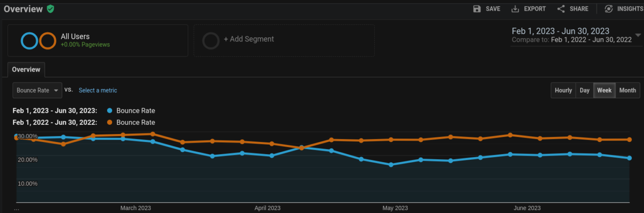Click the Compare to 2022 date range text
The height and width of the screenshot is (213, 644).
pyautogui.click(x=572, y=40)
